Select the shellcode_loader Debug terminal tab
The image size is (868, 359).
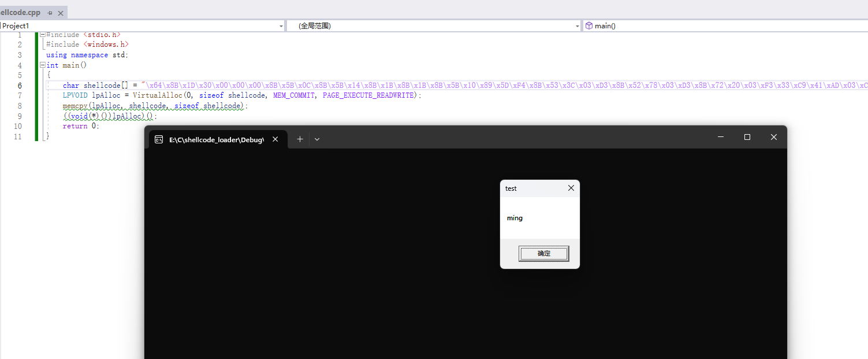click(x=217, y=139)
